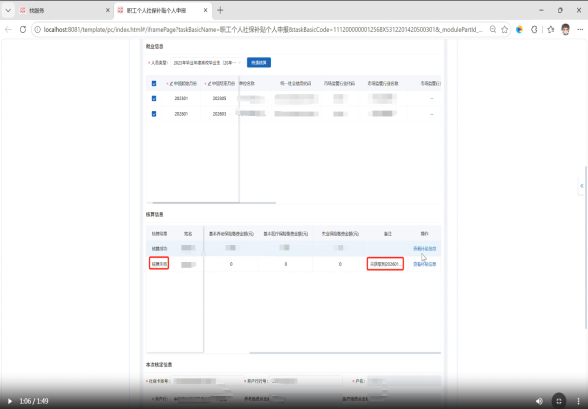This screenshot has width=588, height=409.
Task: Toggle the select-all checkbox in table header
Action: coord(154,84)
